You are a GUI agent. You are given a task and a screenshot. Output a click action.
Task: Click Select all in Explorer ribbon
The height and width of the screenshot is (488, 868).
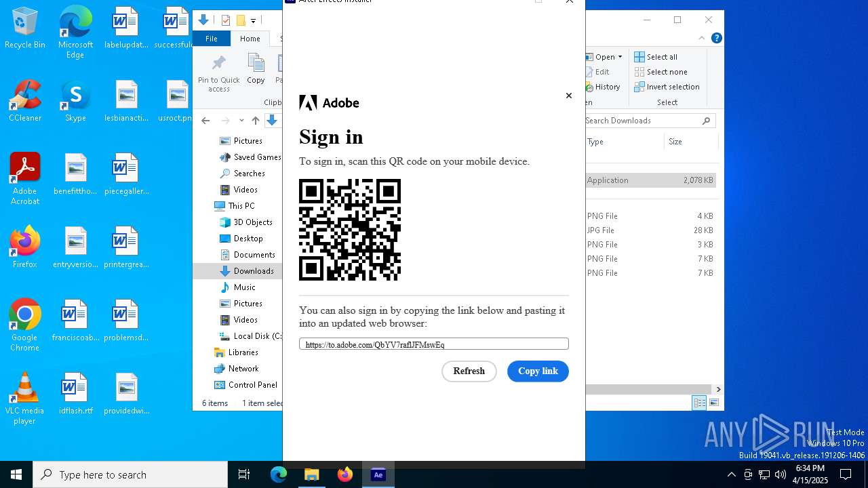tap(656, 57)
